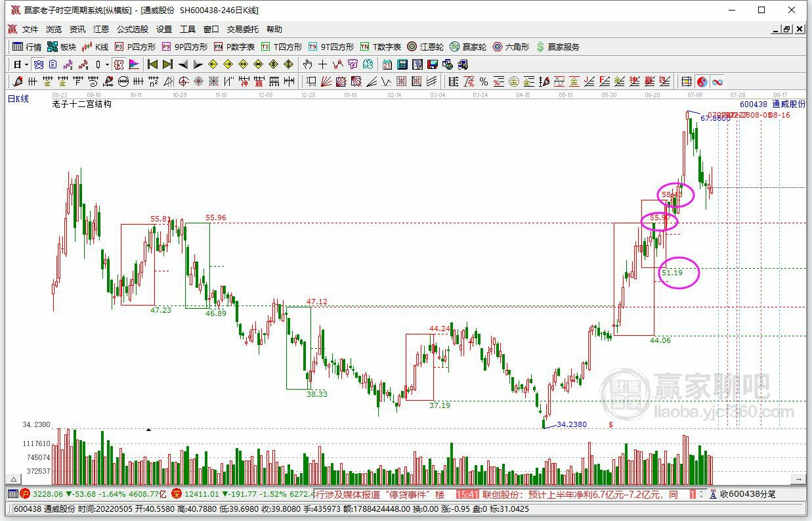Click the 联创股份 news ticker headline
812x521 pixels.
580,494
